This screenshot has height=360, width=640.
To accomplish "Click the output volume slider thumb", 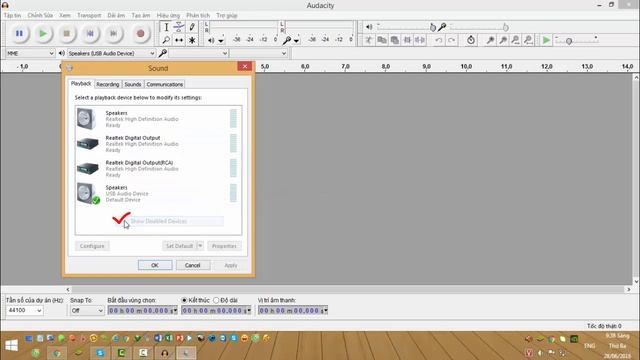I will [x=433, y=27].
